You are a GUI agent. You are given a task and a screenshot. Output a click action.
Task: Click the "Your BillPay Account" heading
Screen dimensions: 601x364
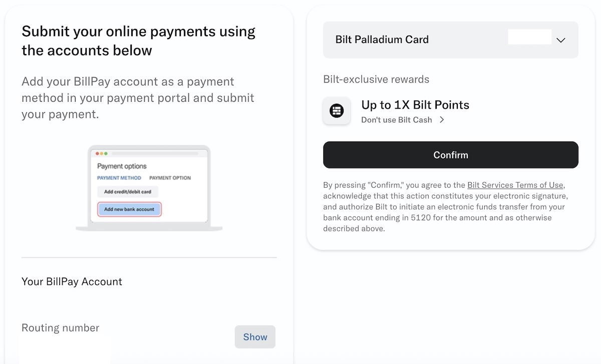coord(72,281)
